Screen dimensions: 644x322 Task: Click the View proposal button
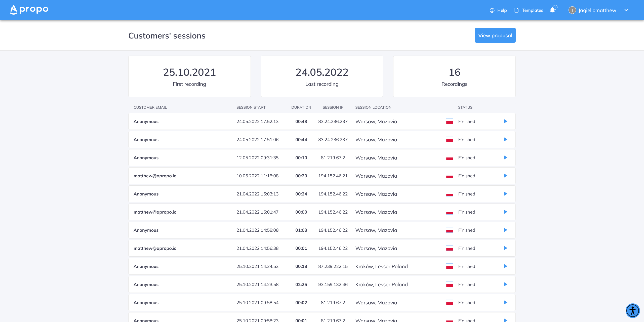point(495,35)
